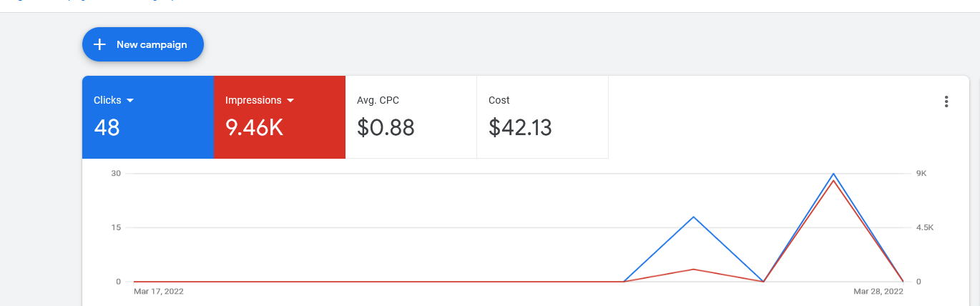
Task: Click the Mar 17, 2022 start date label
Action: tap(158, 292)
